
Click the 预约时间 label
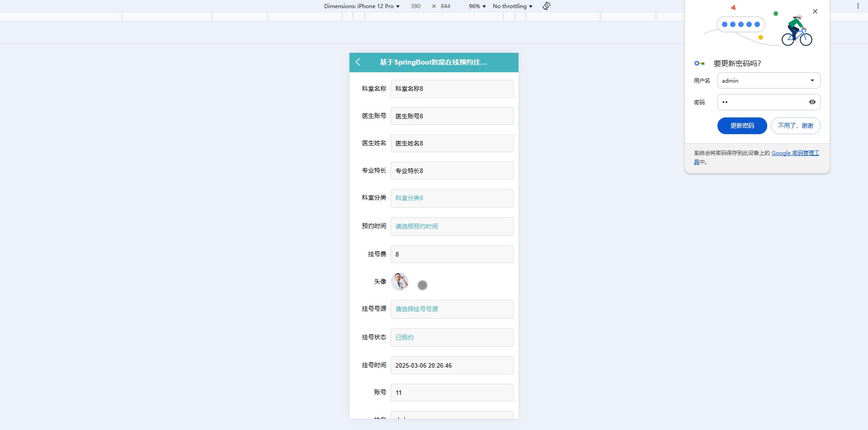pyautogui.click(x=374, y=226)
